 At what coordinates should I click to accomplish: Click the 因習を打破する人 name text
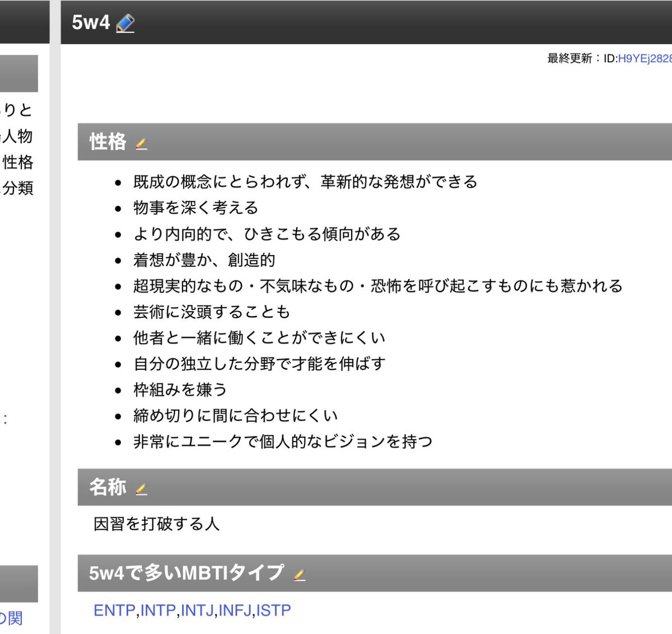coord(157,524)
